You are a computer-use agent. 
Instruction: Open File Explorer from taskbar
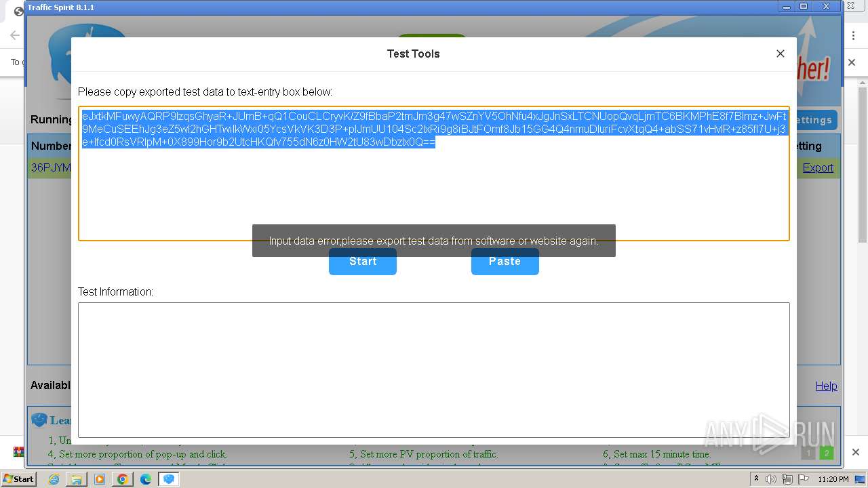[x=77, y=479]
